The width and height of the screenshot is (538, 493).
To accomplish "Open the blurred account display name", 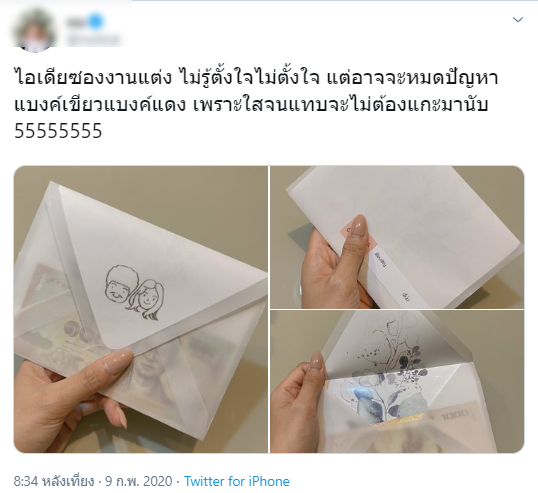I will click(x=78, y=22).
